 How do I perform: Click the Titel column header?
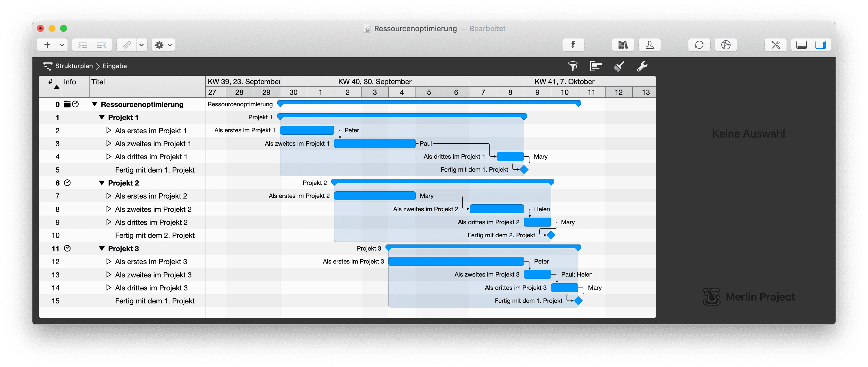98,82
